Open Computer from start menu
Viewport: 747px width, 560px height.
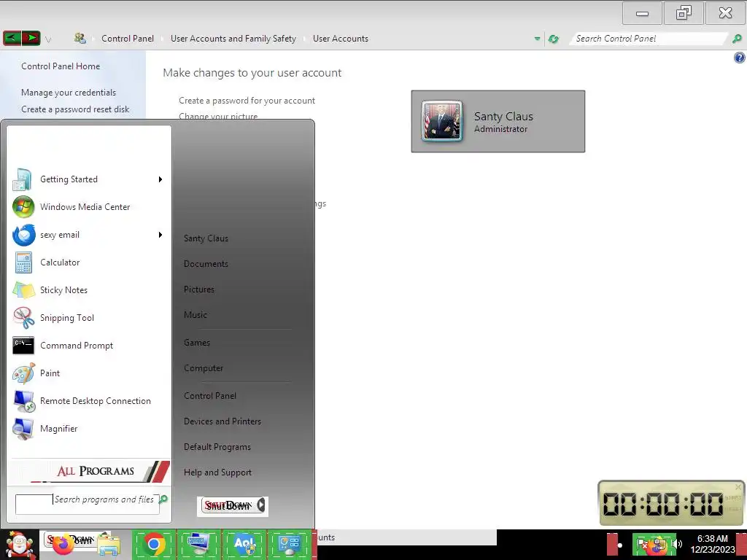tap(204, 368)
